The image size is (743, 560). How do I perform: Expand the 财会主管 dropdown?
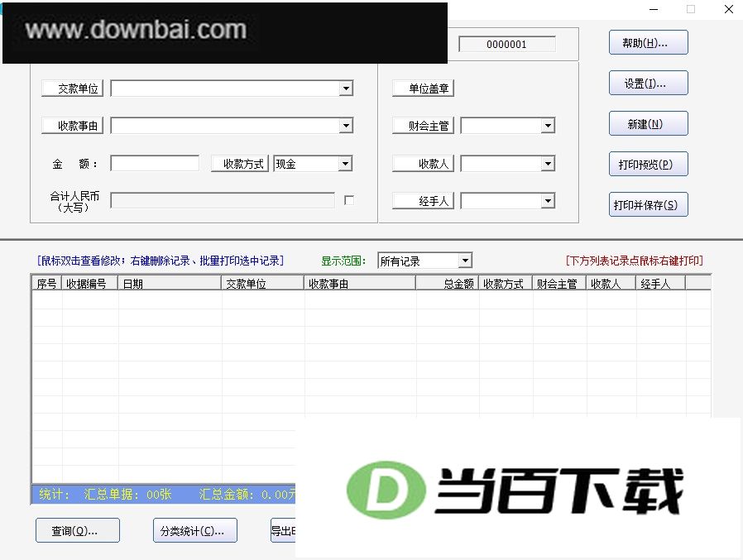(548, 126)
